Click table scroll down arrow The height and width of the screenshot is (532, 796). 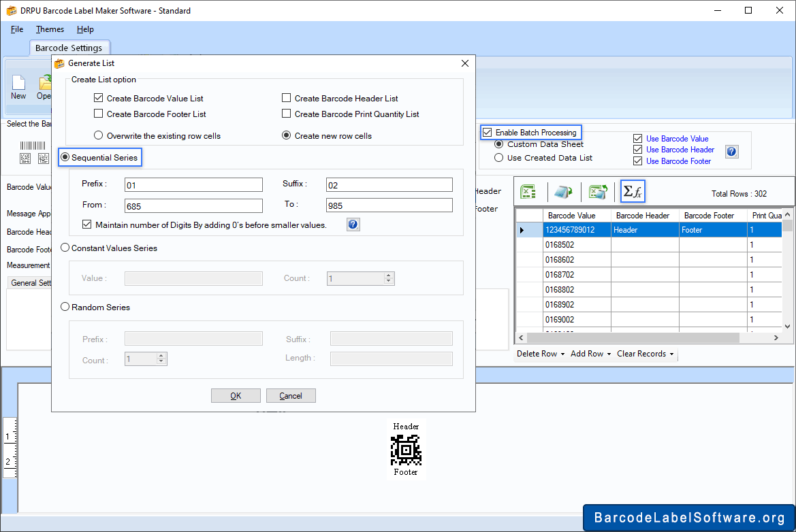point(787,327)
